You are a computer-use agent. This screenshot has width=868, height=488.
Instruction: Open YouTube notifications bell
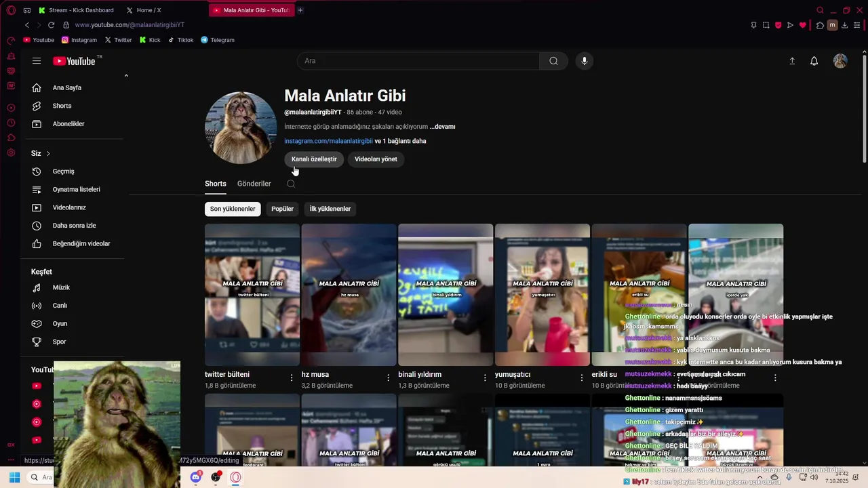click(x=814, y=61)
